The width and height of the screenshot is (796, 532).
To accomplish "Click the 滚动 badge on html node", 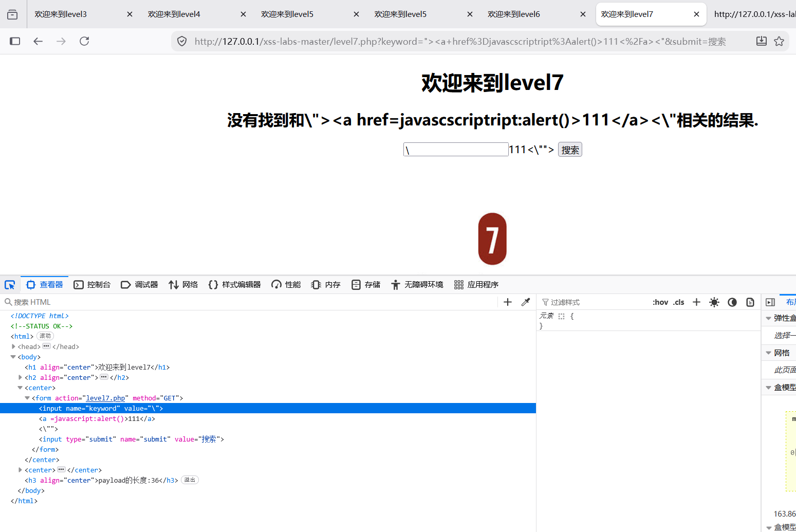I will click(45, 336).
